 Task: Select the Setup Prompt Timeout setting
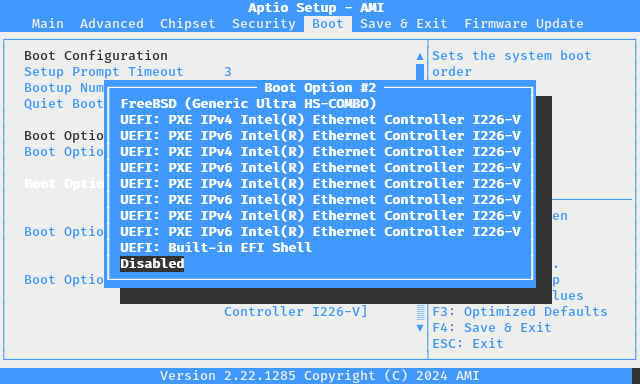tap(104, 72)
